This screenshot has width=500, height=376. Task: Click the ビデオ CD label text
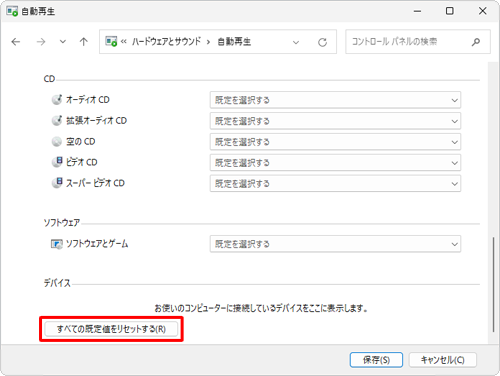click(82, 162)
